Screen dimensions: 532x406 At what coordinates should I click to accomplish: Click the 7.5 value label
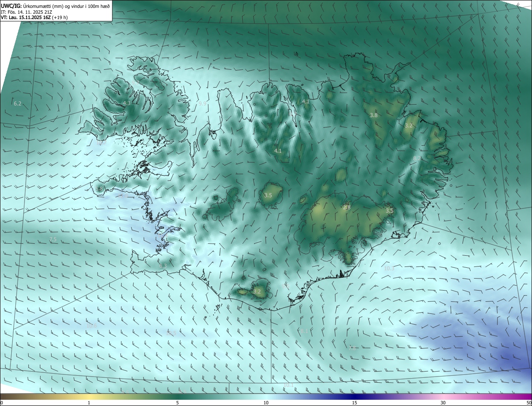coord(53,240)
